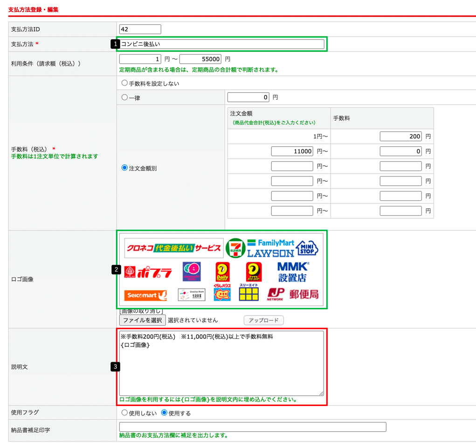Click the Seicomart logo
This screenshot has width=476, height=448.
[145, 295]
